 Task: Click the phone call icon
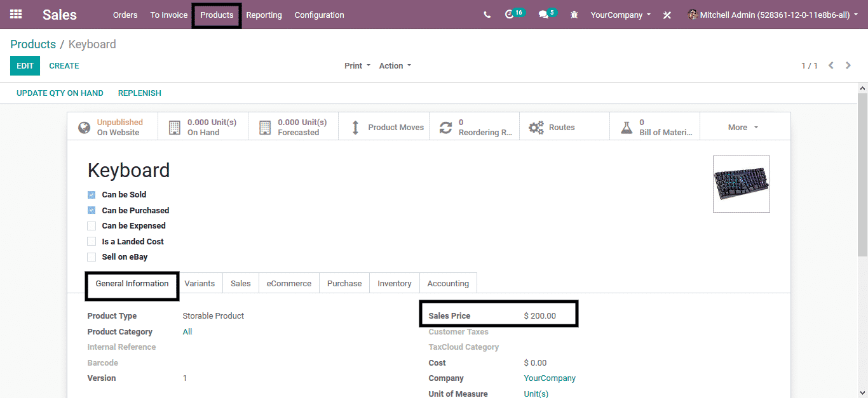pyautogui.click(x=487, y=15)
